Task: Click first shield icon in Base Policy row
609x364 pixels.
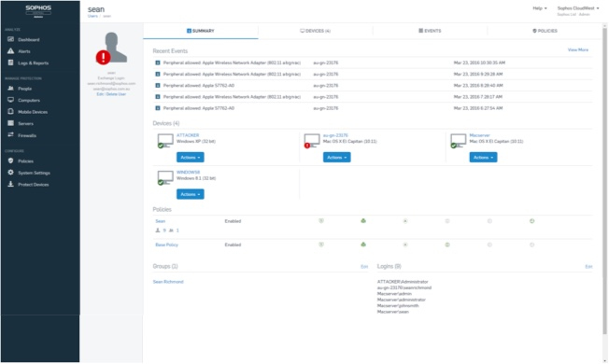Action: pos(321,245)
